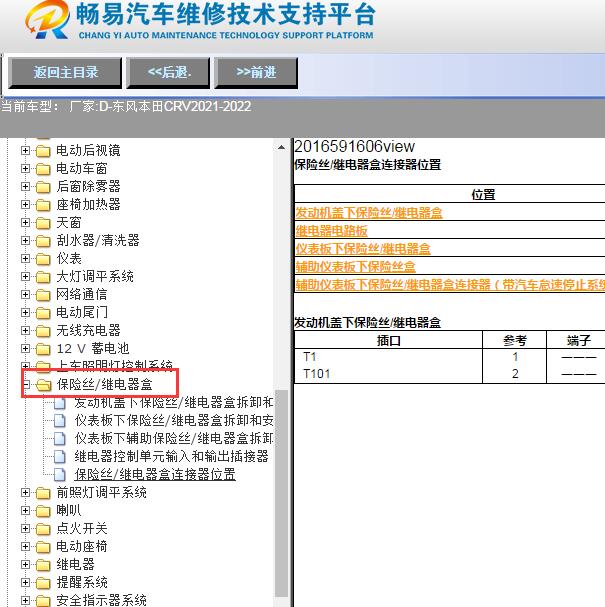Click the tree panel scroll-up arrow
Image resolution: width=605 pixels, height=607 pixels.
coord(281,147)
